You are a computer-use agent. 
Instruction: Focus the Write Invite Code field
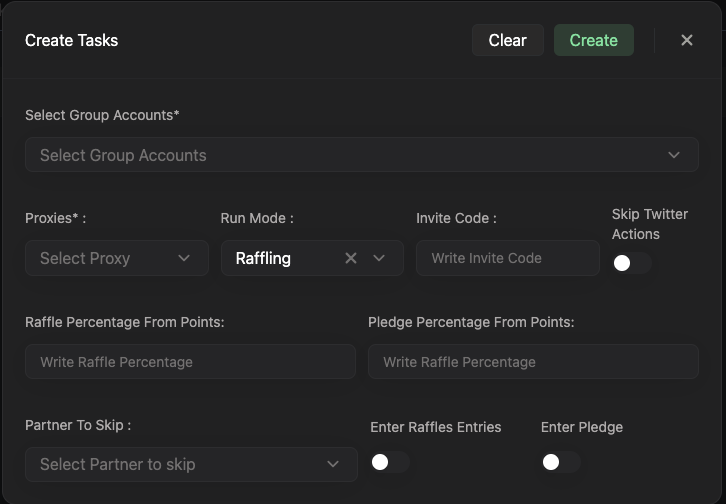pyautogui.click(x=507, y=258)
